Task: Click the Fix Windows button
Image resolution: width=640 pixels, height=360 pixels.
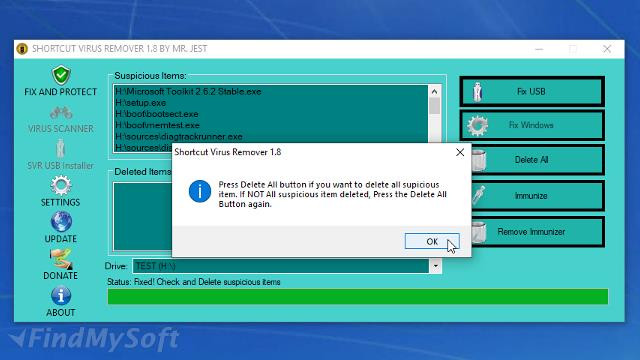Action: point(532,125)
